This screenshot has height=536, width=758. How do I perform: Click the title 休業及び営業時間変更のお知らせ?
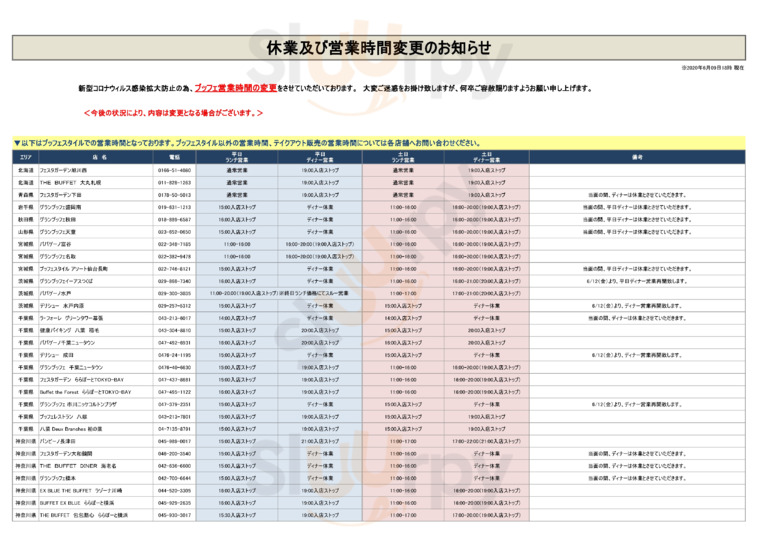coord(379,48)
